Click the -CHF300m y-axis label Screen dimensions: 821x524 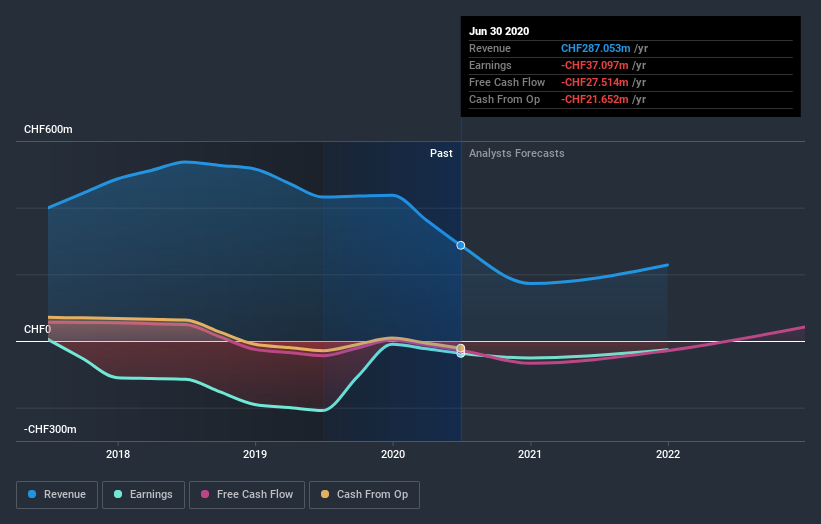[50, 429]
